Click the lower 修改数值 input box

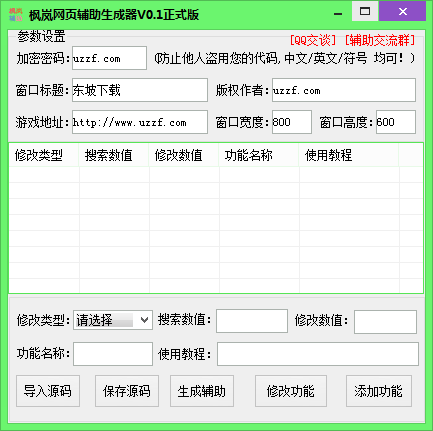click(x=385, y=322)
